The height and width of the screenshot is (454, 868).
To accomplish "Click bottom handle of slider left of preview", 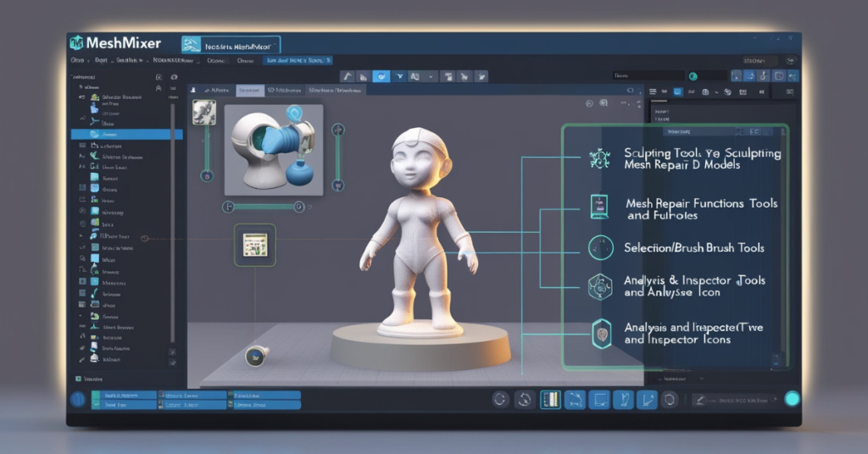I will point(207,176).
